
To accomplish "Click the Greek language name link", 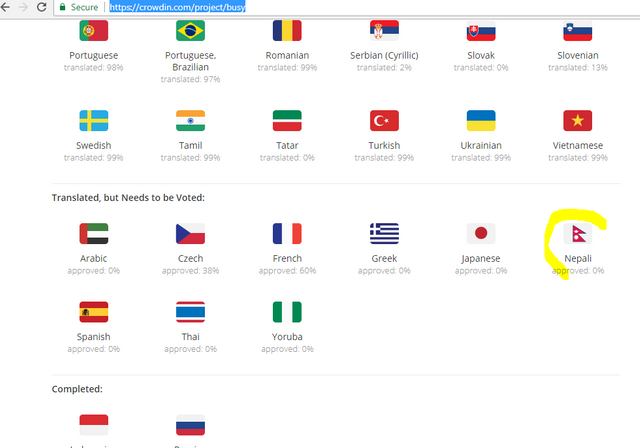I will pyautogui.click(x=384, y=259).
